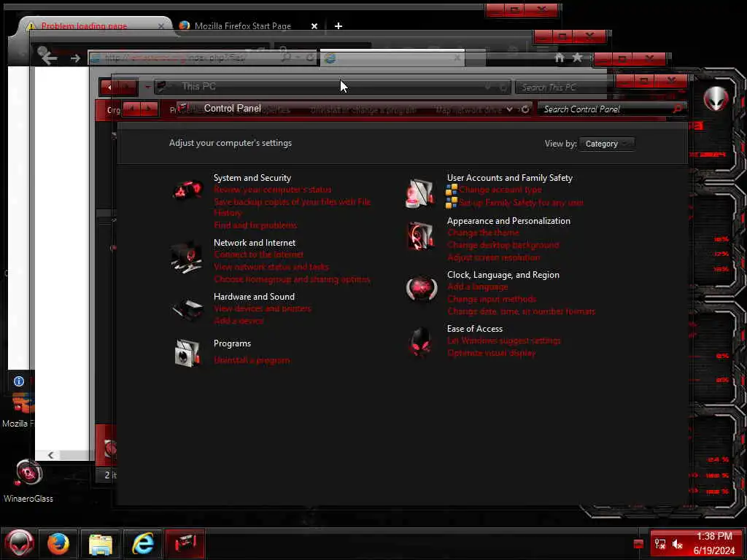Click the Internet Explorer URL field

click(203, 58)
